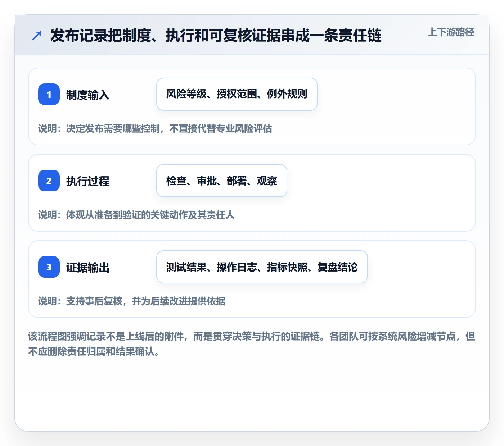
Task: Click the 证据输出 step heading
Action: (x=88, y=268)
